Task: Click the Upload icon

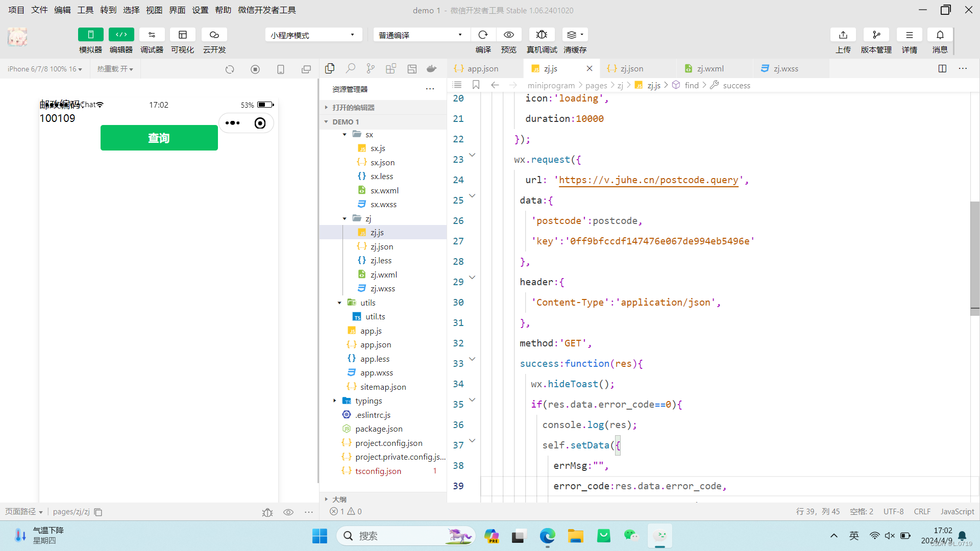Action: tap(843, 35)
